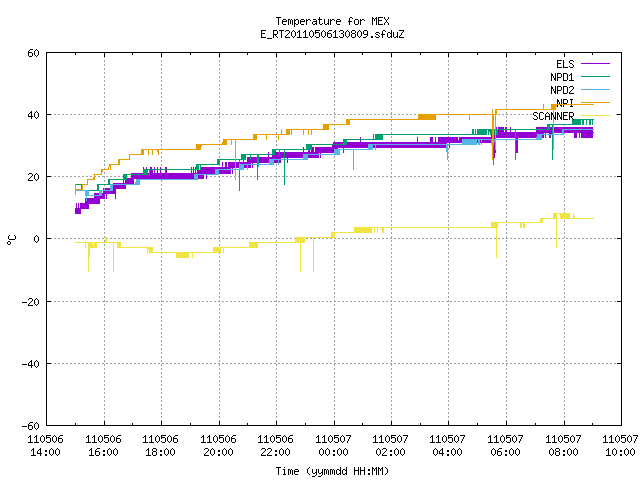Click the y-axis value -60
This screenshot has height=480, width=640.
point(31,426)
